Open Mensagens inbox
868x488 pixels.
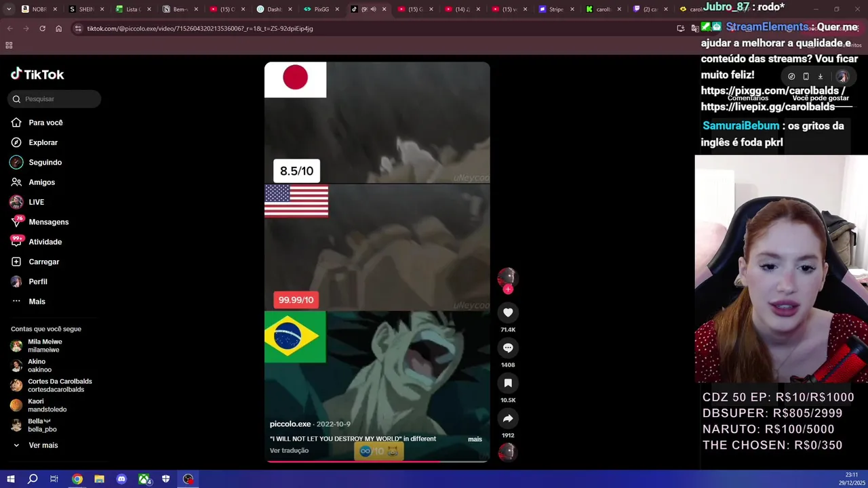pos(39,222)
